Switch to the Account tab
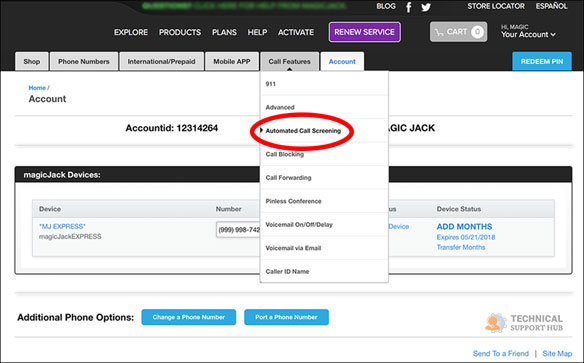Image resolution: width=584 pixels, height=363 pixels. 342,61
